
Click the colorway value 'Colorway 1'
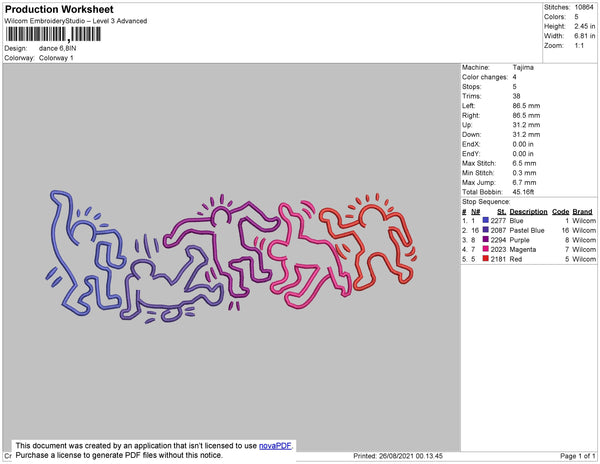tap(56, 58)
